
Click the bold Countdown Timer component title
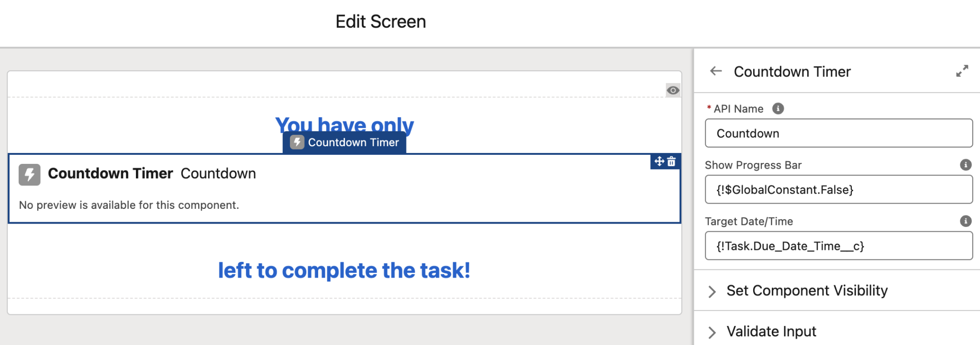pyautogui.click(x=110, y=173)
